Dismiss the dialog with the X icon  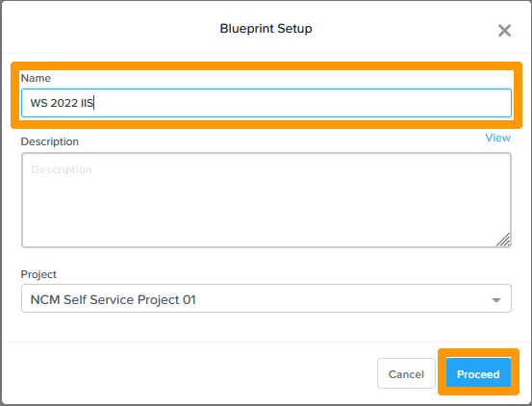pyautogui.click(x=504, y=31)
